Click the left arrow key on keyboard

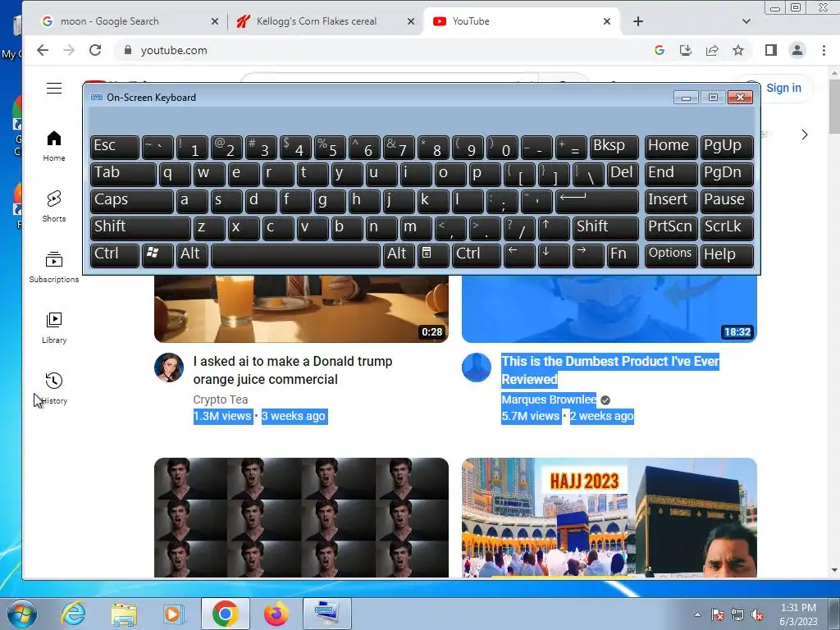point(519,254)
